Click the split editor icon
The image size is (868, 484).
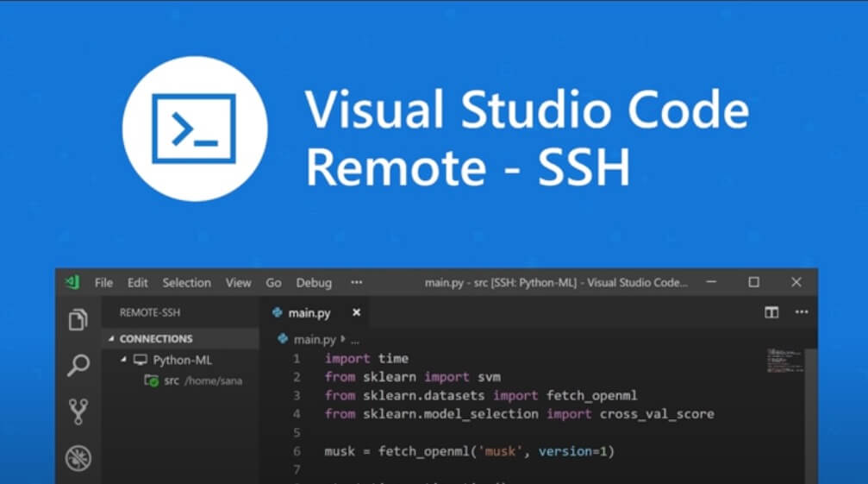(x=771, y=312)
